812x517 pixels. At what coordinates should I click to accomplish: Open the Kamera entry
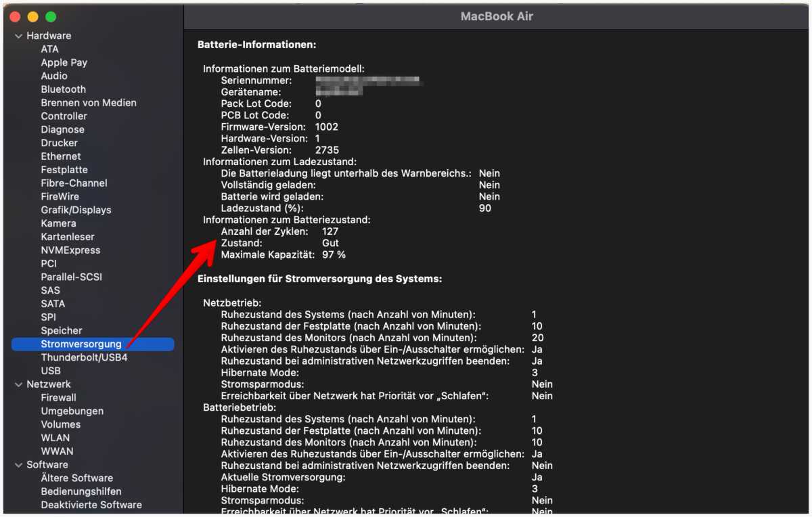click(x=59, y=223)
